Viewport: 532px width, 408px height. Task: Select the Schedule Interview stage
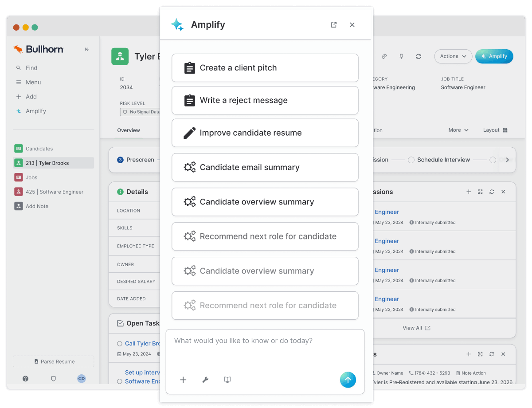(x=439, y=160)
